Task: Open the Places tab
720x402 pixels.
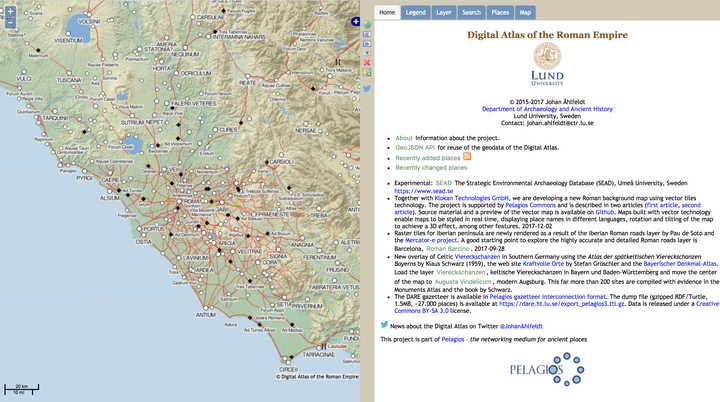Action: click(x=500, y=12)
